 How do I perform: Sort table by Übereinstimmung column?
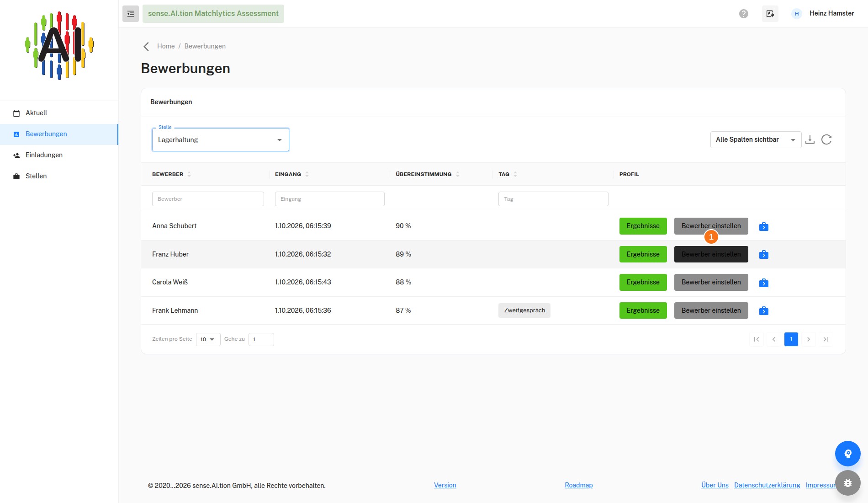click(x=458, y=174)
